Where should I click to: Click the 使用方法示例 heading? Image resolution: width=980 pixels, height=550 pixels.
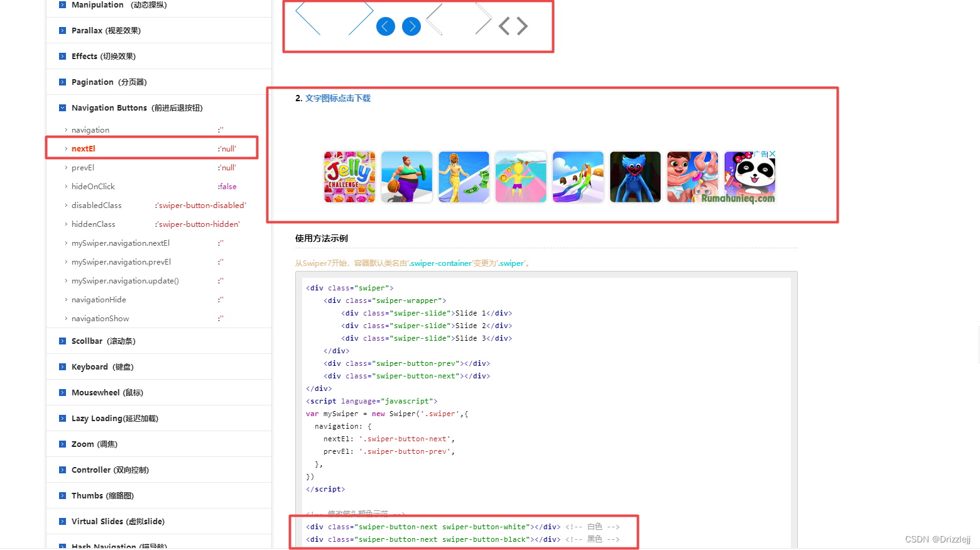coord(322,238)
